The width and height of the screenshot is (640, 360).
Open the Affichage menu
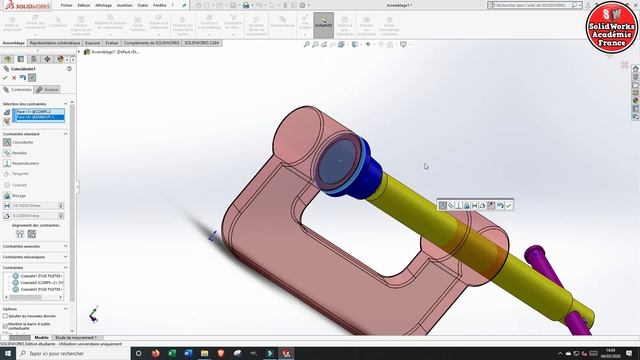coord(103,5)
